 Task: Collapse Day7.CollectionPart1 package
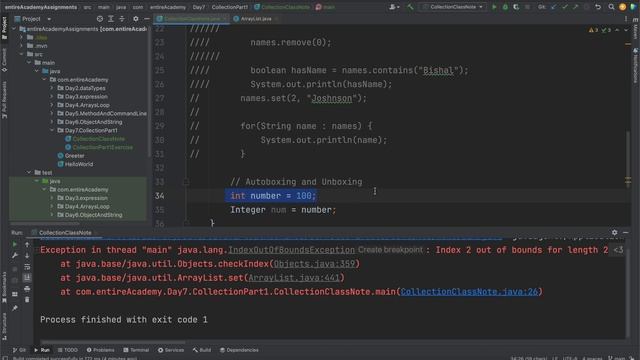click(52, 130)
